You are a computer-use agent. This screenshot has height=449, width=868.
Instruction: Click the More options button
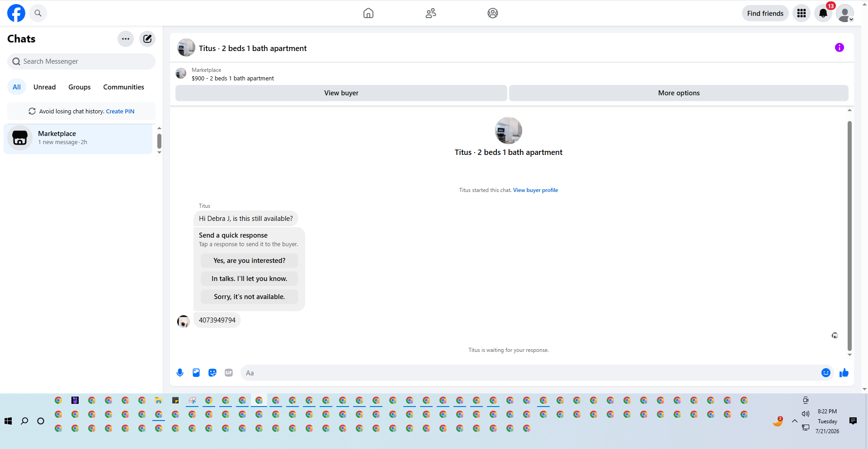coord(679,93)
